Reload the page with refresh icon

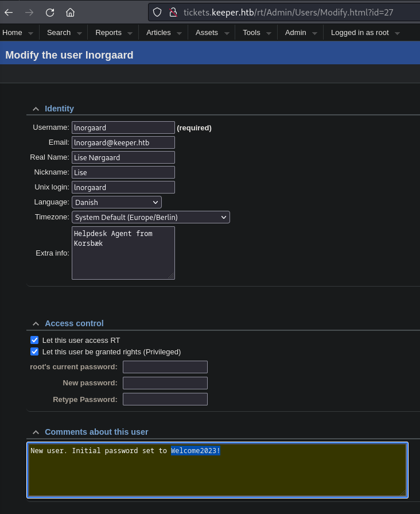tap(50, 12)
